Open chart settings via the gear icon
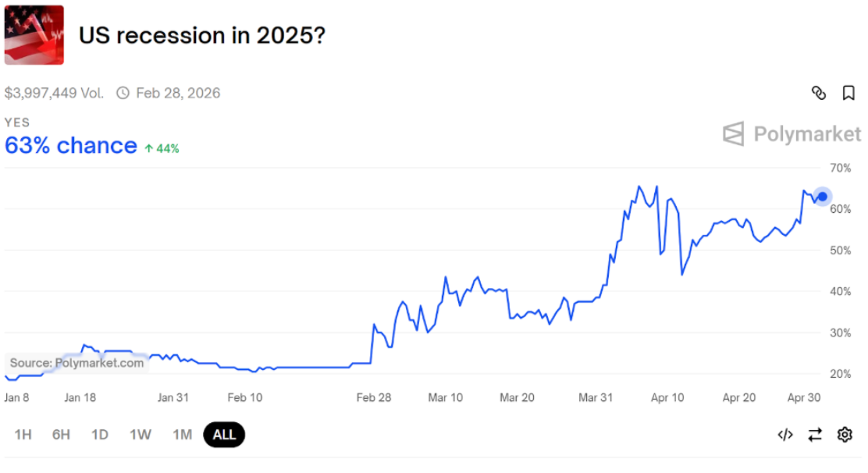 tap(845, 435)
